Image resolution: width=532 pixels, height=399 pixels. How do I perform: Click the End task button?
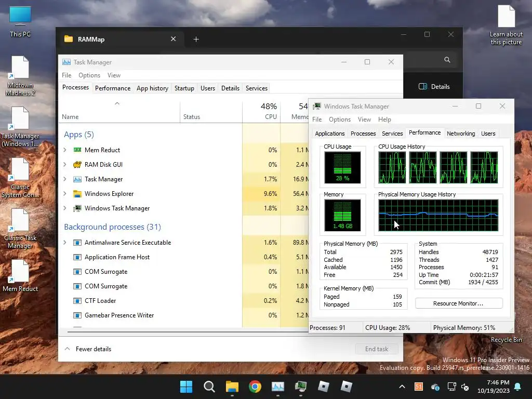point(377,349)
